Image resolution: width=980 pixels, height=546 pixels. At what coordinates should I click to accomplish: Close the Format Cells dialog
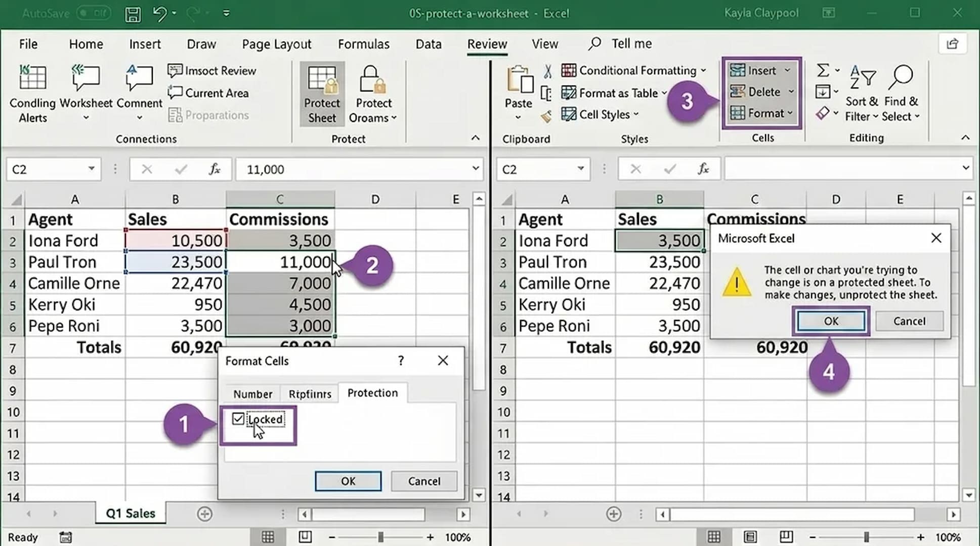click(x=443, y=361)
